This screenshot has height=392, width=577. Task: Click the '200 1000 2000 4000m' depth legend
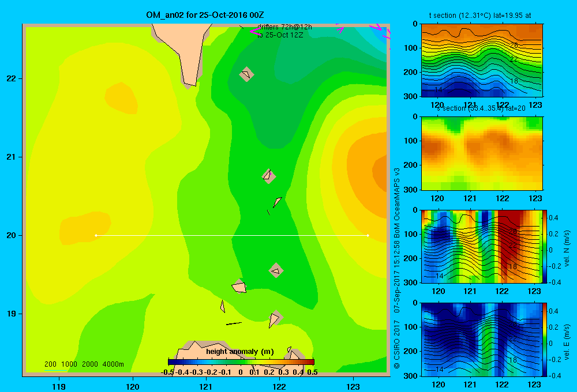[x=84, y=364]
